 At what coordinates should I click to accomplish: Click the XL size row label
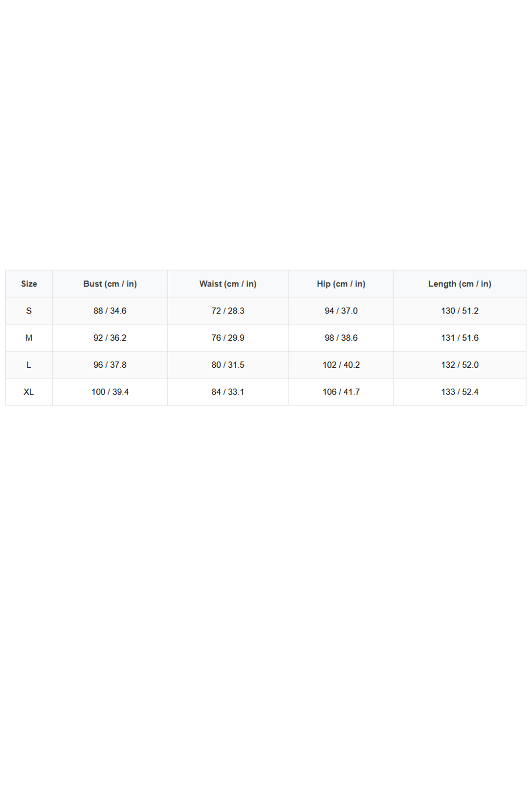click(x=29, y=392)
